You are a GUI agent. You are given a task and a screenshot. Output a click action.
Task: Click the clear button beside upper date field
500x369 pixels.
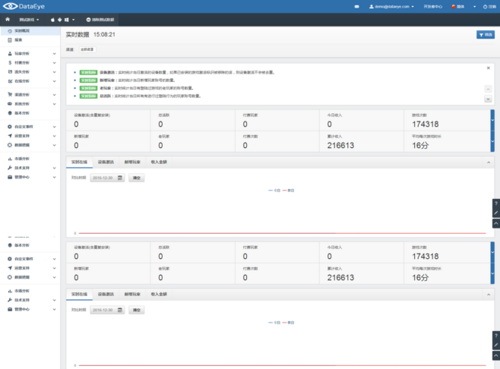tap(137, 178)
